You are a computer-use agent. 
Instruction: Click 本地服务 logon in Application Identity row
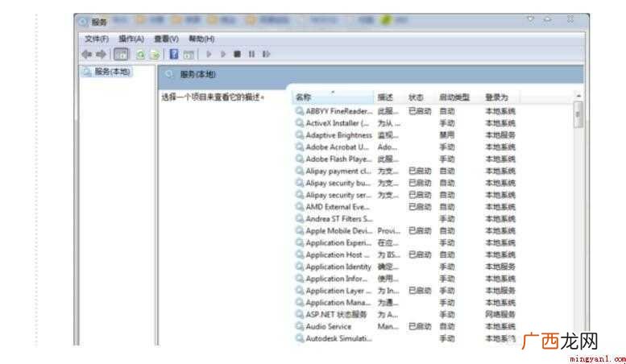click(500, 267)
